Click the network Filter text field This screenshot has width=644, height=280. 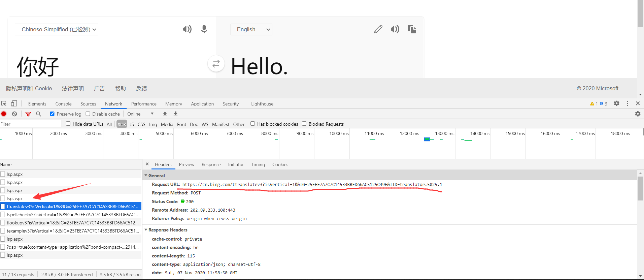[30, 124]
